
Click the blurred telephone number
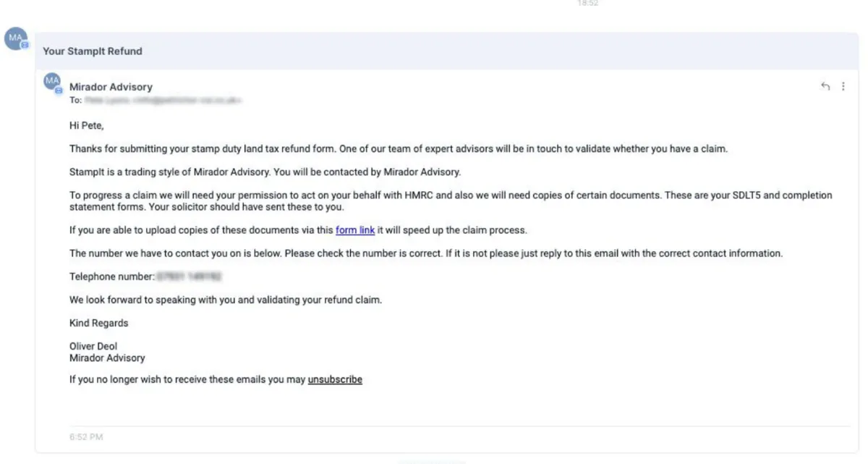[189, 277]
